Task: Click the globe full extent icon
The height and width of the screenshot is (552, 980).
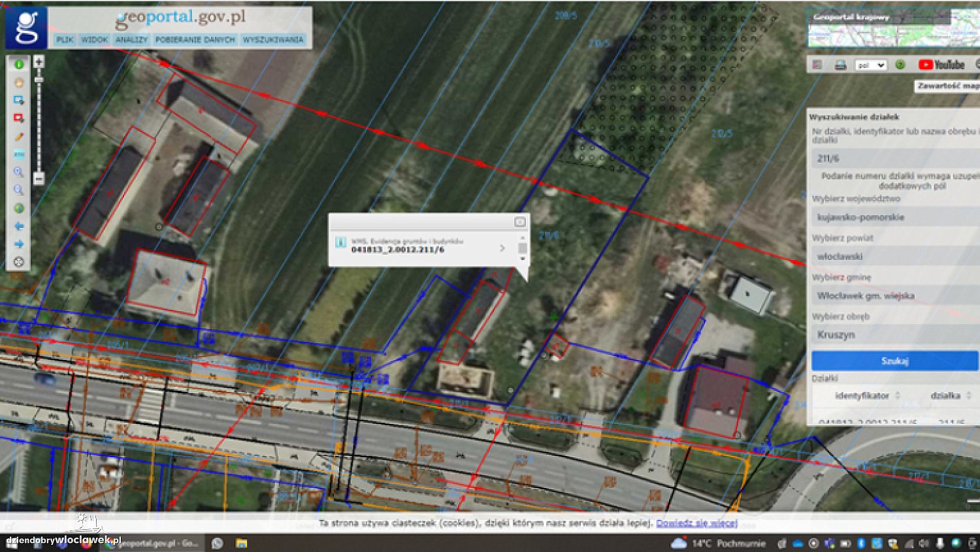Action: (19, 208)
